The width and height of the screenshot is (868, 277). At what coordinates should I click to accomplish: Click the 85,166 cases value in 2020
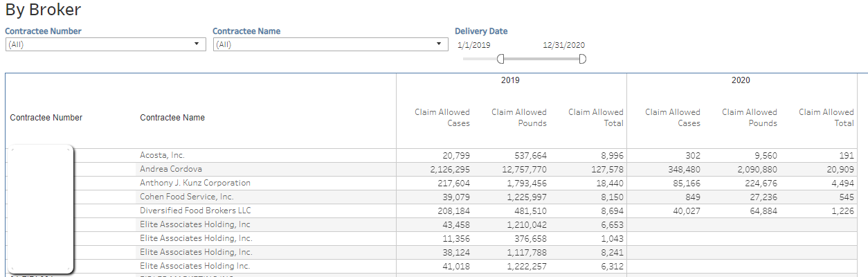tap(687, 184)
